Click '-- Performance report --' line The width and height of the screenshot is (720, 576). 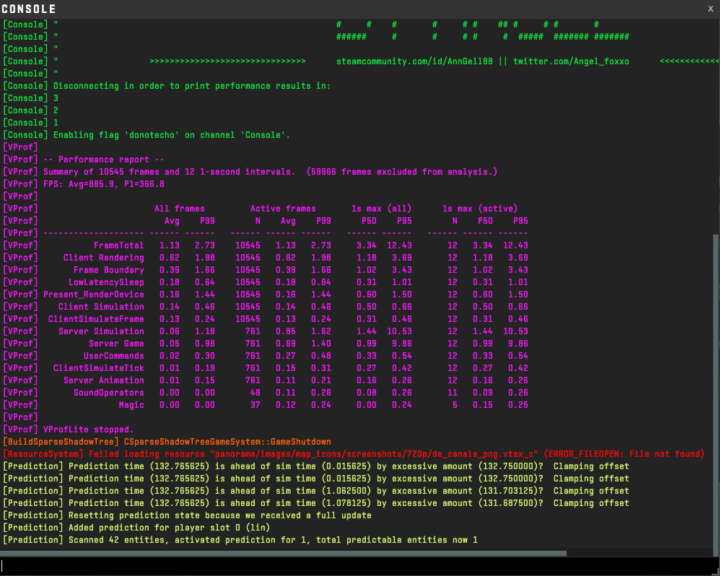click(84, 159)
